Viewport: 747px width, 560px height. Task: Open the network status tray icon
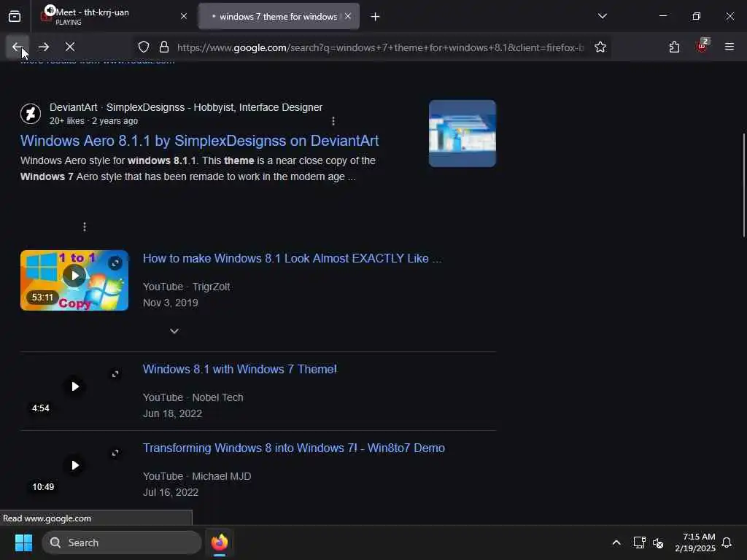(639, 542)
